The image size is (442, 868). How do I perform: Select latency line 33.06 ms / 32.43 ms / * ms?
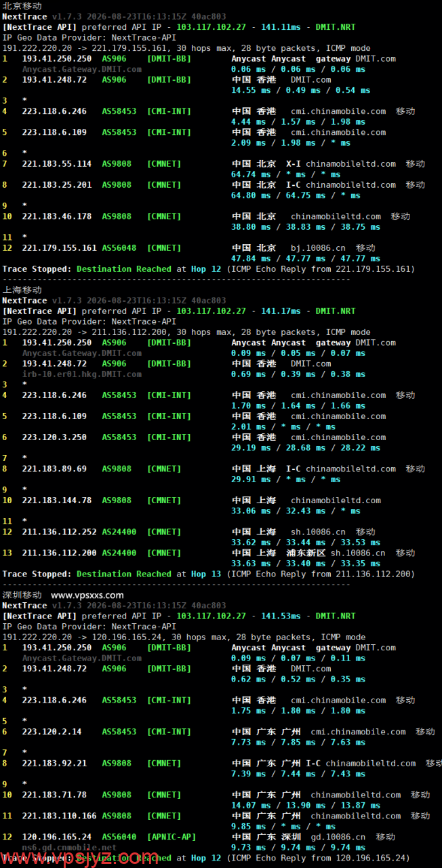[x=296, y=511]
